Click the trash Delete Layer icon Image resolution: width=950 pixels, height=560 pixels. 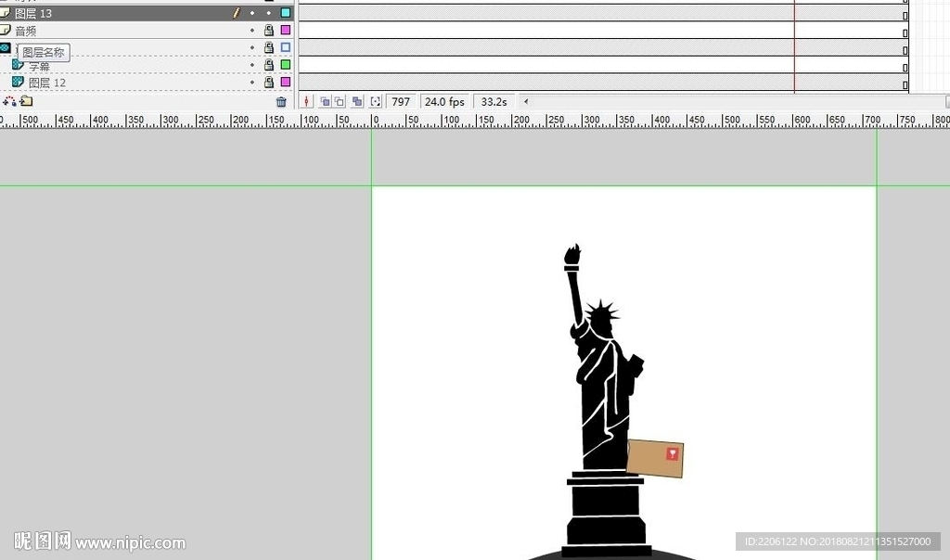(281, 102)
